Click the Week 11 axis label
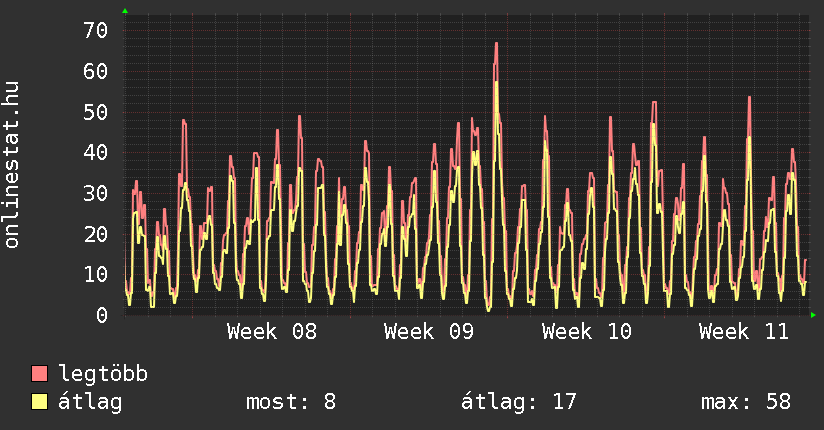824x430 pixels. [x=744, y=332]
